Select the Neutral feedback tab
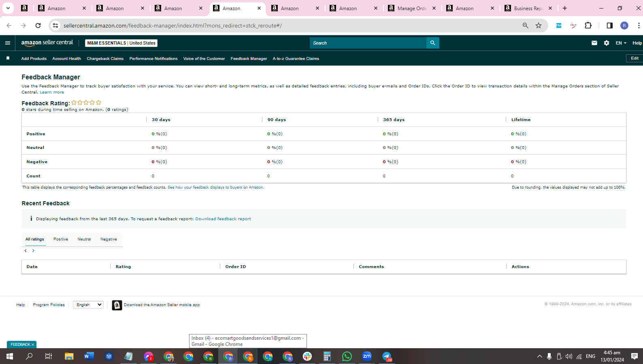Screen dimensions: 643x364 [x=84, y=239]
